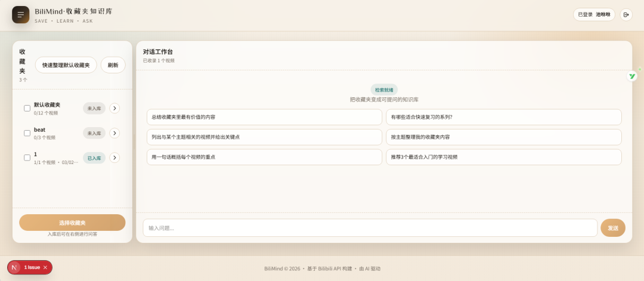The image size is (644, 281).
Task: Click the 对话工作台 heading
Action: point(157,52)
